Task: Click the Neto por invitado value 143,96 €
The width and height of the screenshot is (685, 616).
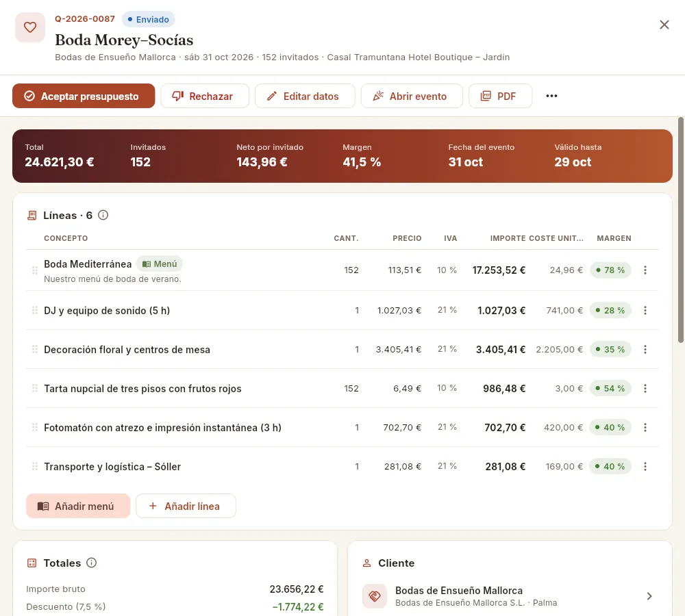Action: pyautogui.click(x=262, y=162)
